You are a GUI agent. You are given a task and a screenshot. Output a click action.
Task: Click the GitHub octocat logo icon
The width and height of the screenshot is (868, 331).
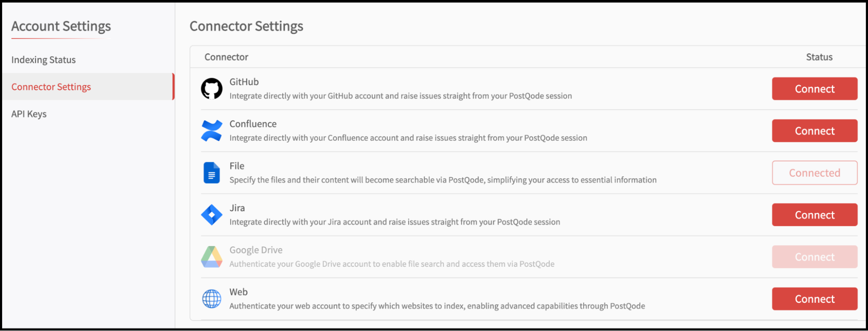211,88
